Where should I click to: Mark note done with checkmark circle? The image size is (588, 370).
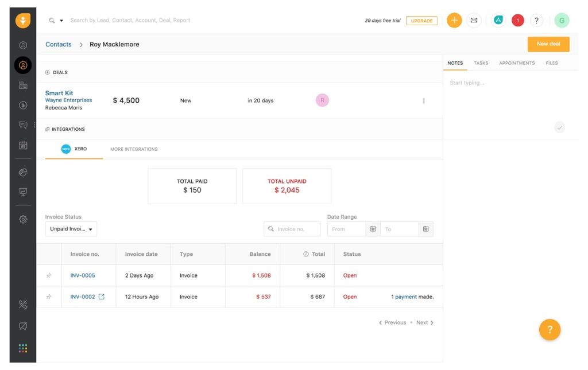pos(559,128)
